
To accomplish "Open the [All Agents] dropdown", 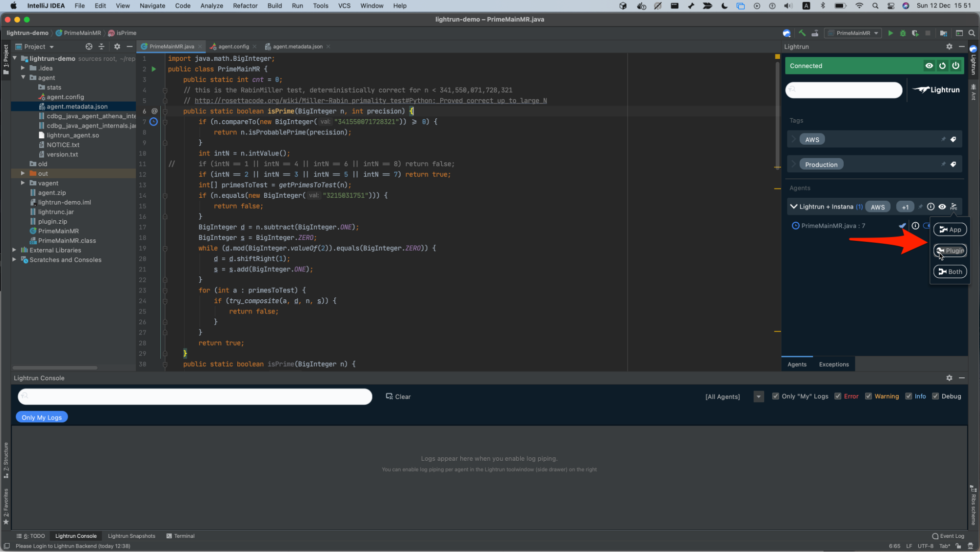I will (758, 396).
